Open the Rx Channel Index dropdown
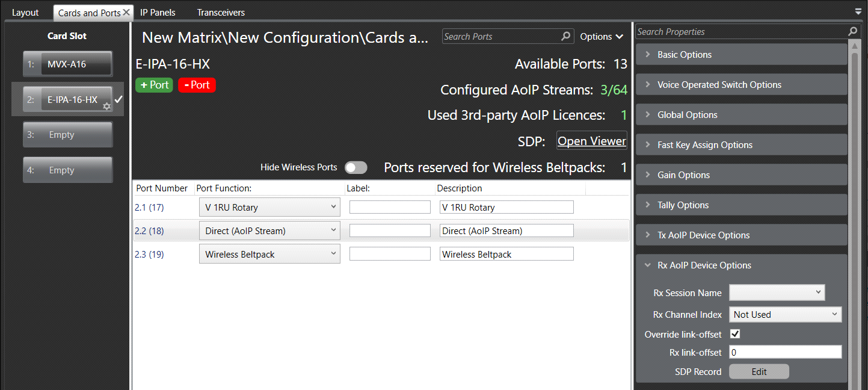 coord(785,315)
